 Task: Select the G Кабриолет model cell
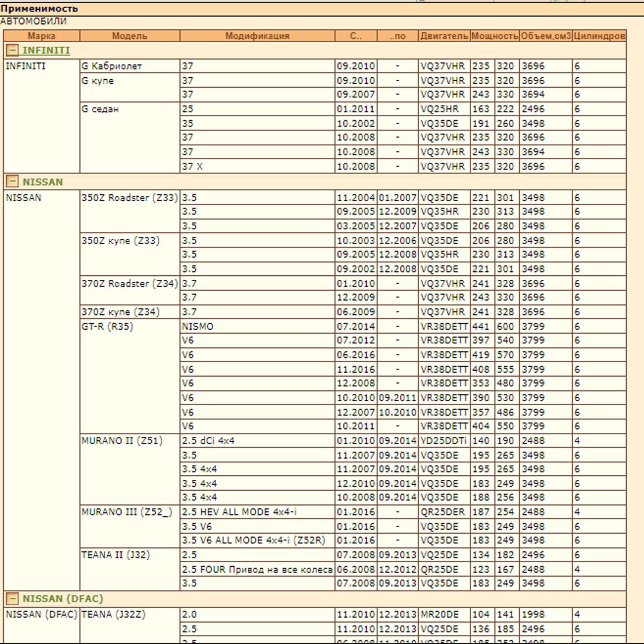point(111,66)
